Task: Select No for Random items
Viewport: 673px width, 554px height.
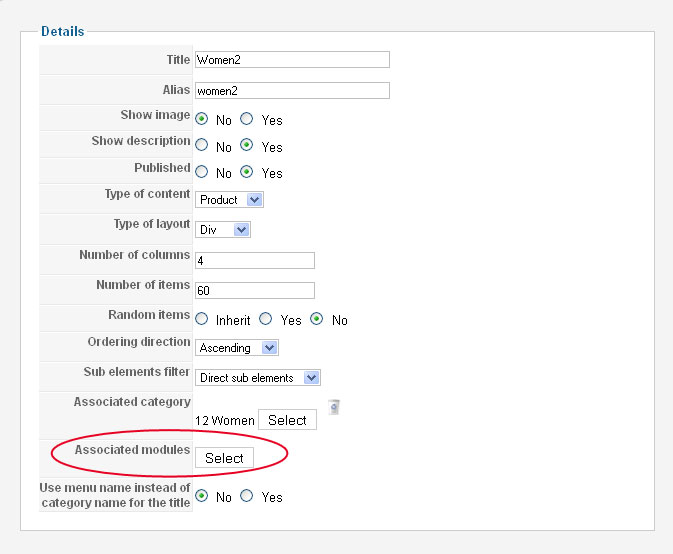Action: (318, 320)
